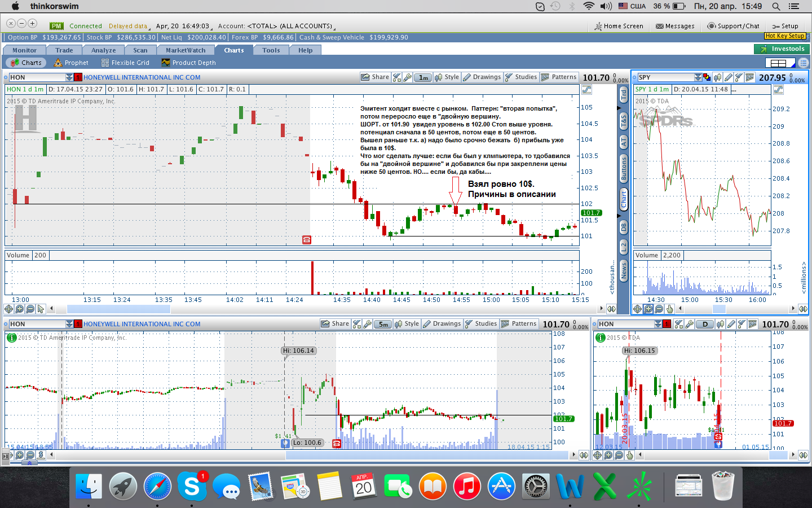This screenshot has width=812, height=508.
Task: Zoom out on the daily HON chart
Action: point(619,455)
